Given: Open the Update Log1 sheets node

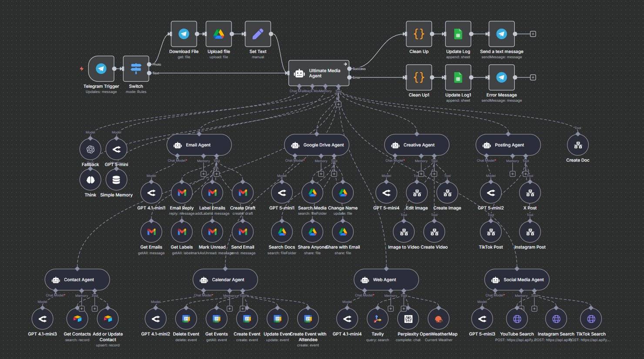Looking at the screenshot, I should (x=458, y=77).
